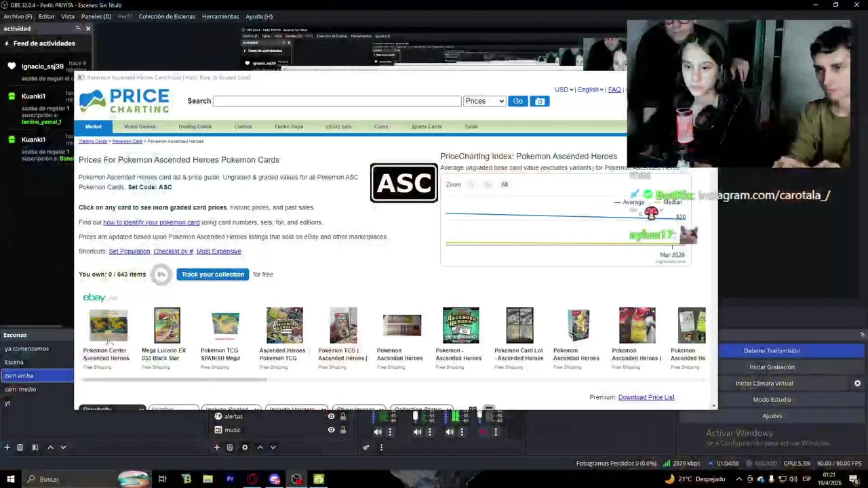Viewport: 868px width, 488px height.
Task: Click the PriceCharting search input field
Action: [x=337, y=101]
